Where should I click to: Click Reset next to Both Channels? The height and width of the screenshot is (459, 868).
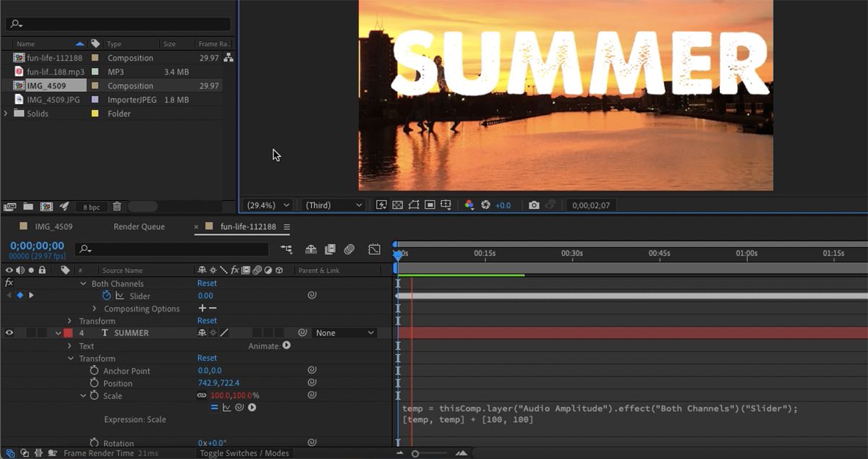point(207,283)
